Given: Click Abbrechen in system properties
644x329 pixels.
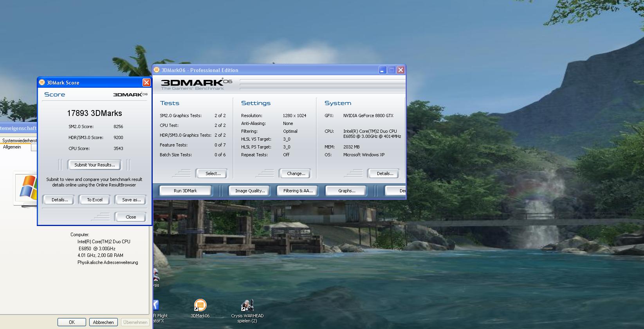Looking at the screenshot, I should click(x=103, y=322).
